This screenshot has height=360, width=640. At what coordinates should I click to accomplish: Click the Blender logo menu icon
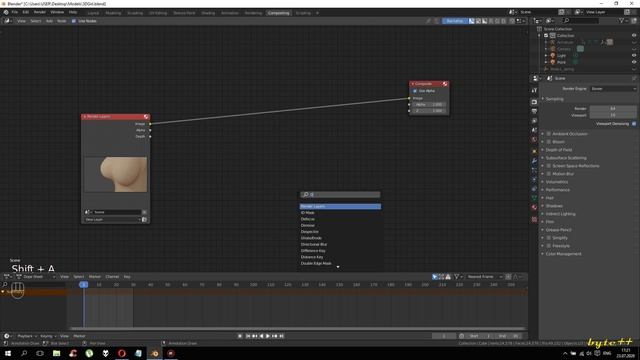pyautogui.click(x=6, y=12)
